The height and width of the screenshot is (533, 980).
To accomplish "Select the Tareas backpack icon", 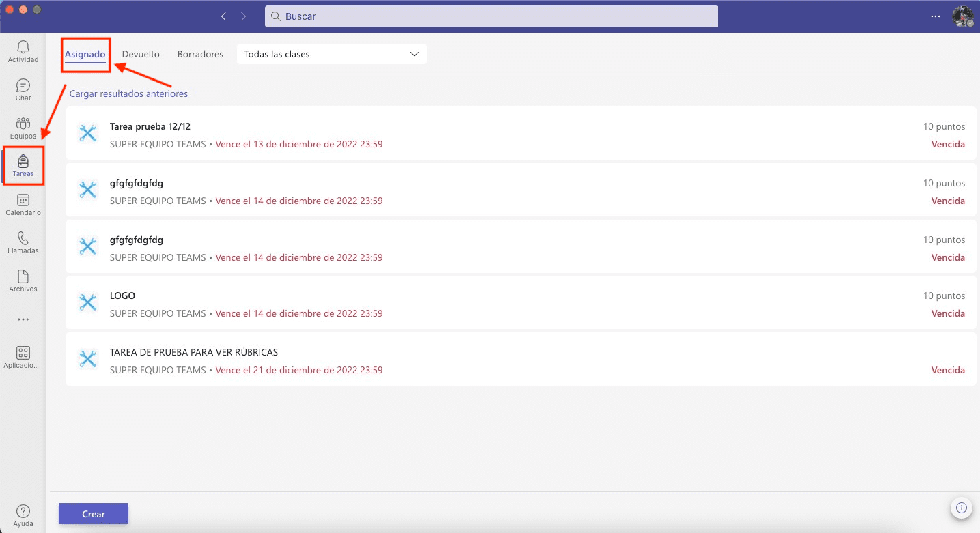I will coord(23,162).
